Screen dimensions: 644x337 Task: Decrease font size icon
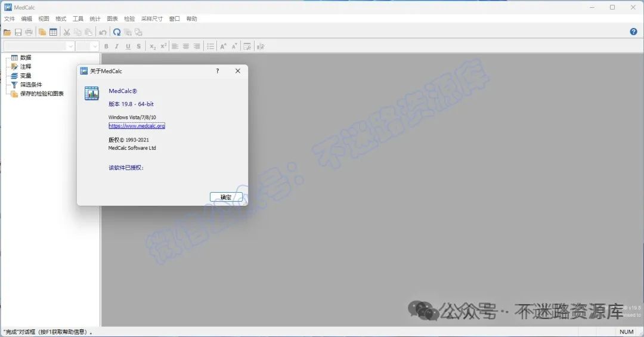pyautogui.click(x=234, y=47)
